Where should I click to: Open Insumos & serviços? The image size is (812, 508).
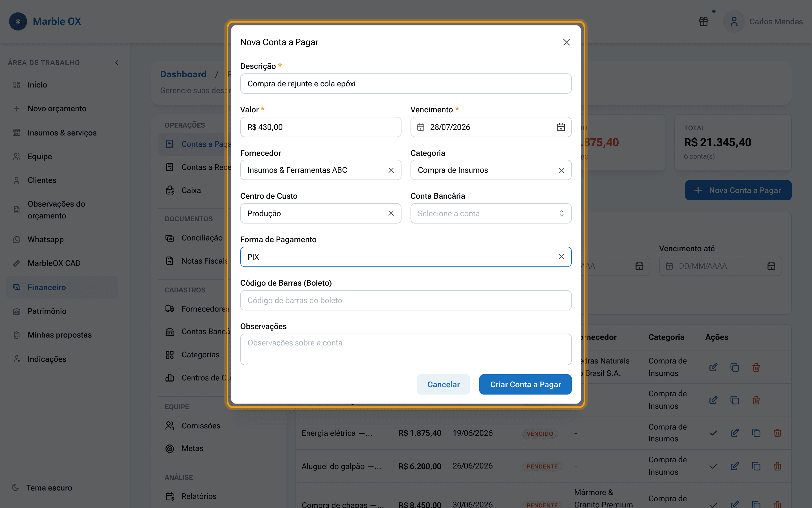(62, 133)
